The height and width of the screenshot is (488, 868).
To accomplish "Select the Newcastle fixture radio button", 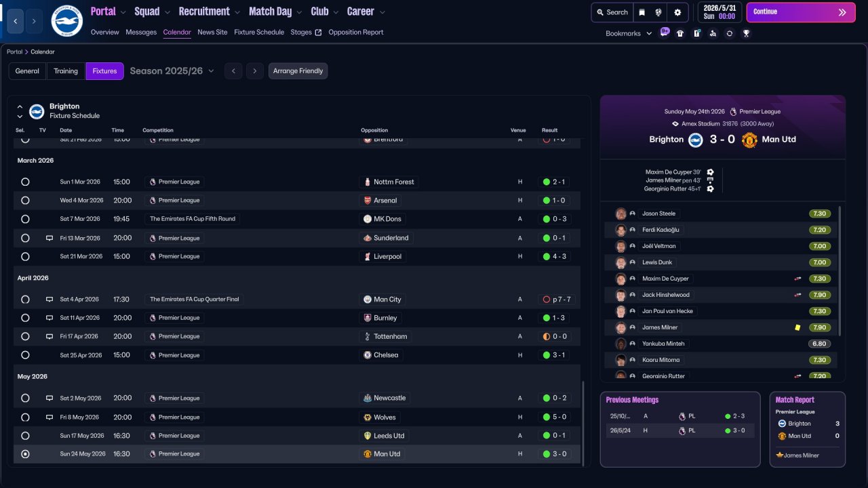I will [25, 398].
